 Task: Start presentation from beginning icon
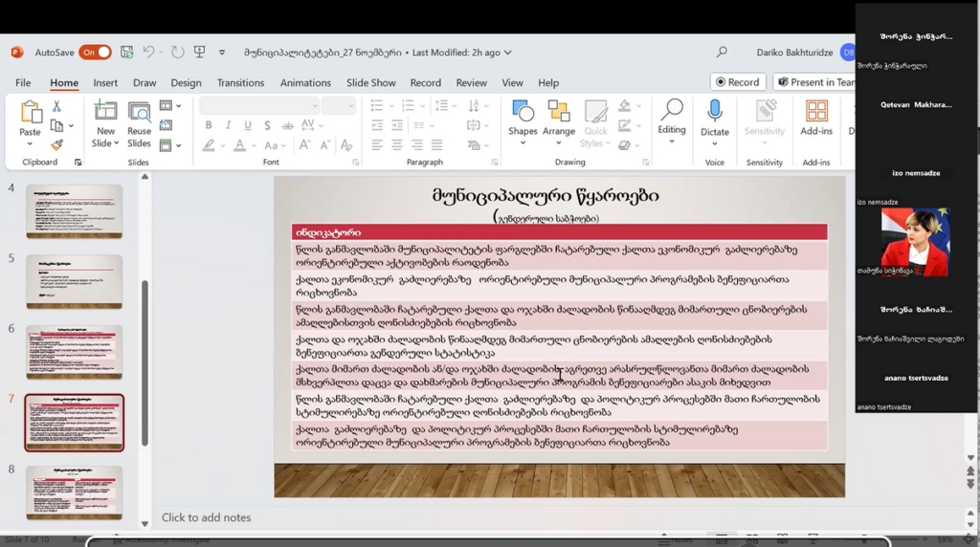199,53
